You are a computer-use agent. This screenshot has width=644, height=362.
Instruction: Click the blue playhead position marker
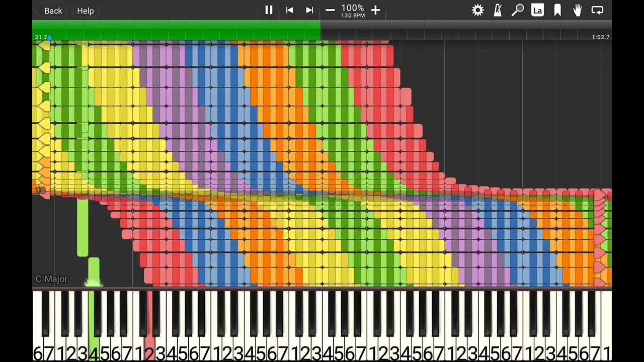49,37
